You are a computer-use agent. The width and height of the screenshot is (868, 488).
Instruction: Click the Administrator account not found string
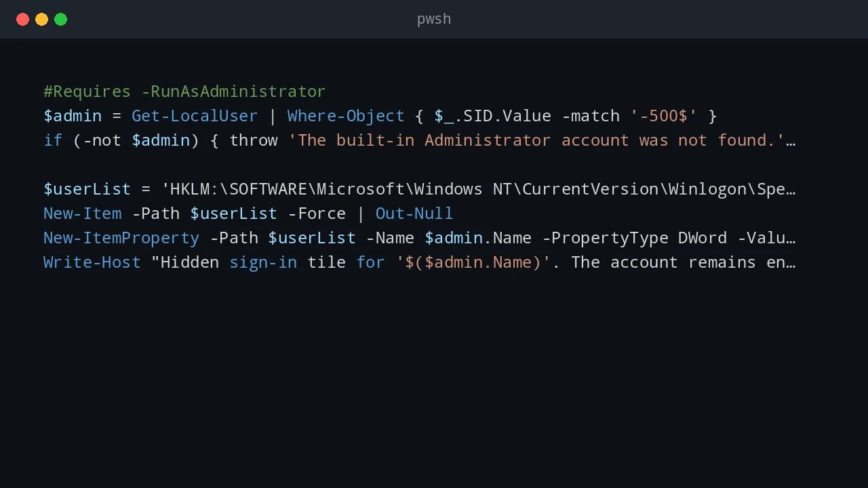tap(536, 140)
